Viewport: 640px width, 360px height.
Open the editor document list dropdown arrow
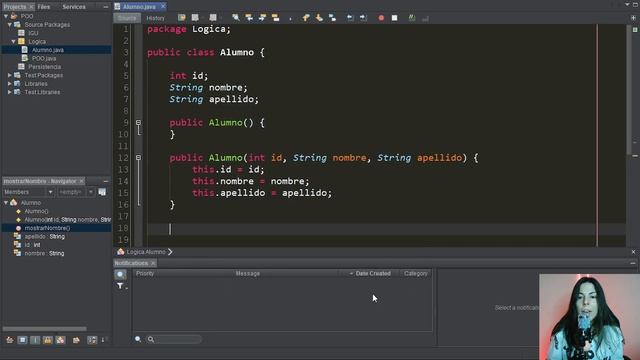tap(627, 4)
